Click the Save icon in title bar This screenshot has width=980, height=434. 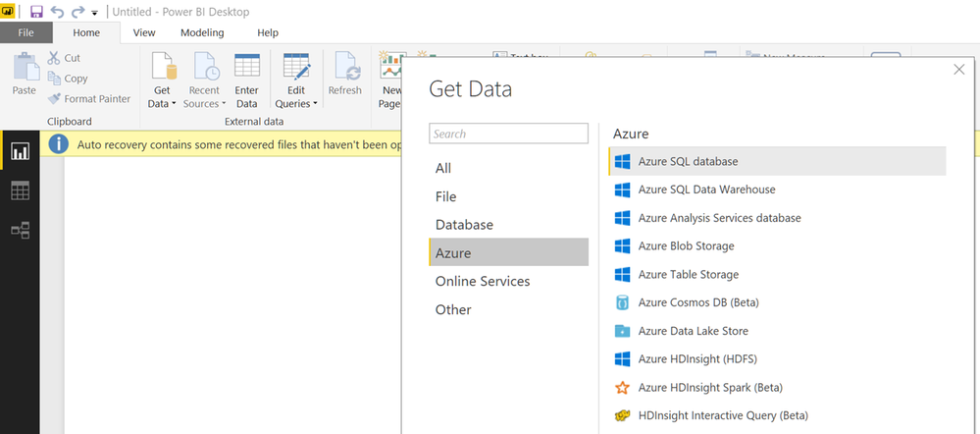pos(37,12)
